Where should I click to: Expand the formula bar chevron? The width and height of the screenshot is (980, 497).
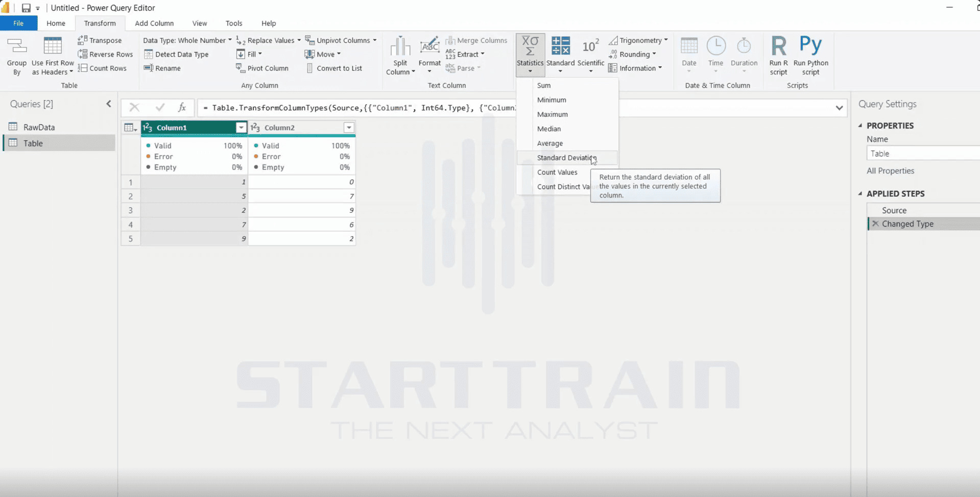point(839,108)
